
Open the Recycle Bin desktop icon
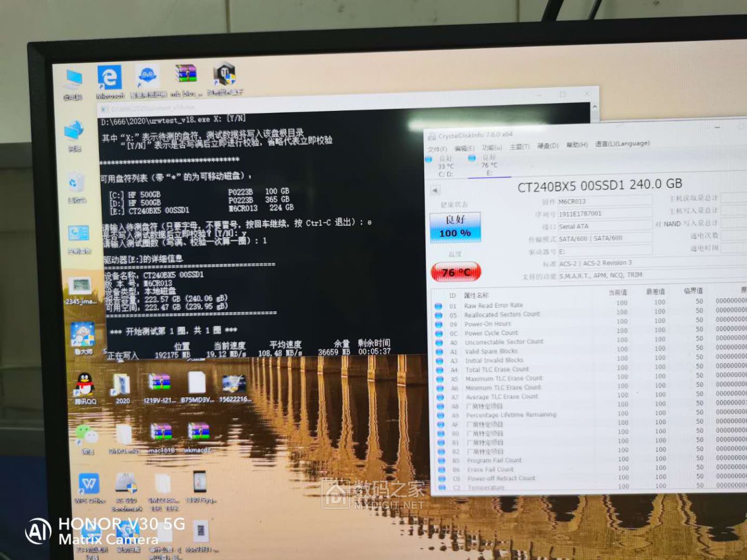point(76,187)
